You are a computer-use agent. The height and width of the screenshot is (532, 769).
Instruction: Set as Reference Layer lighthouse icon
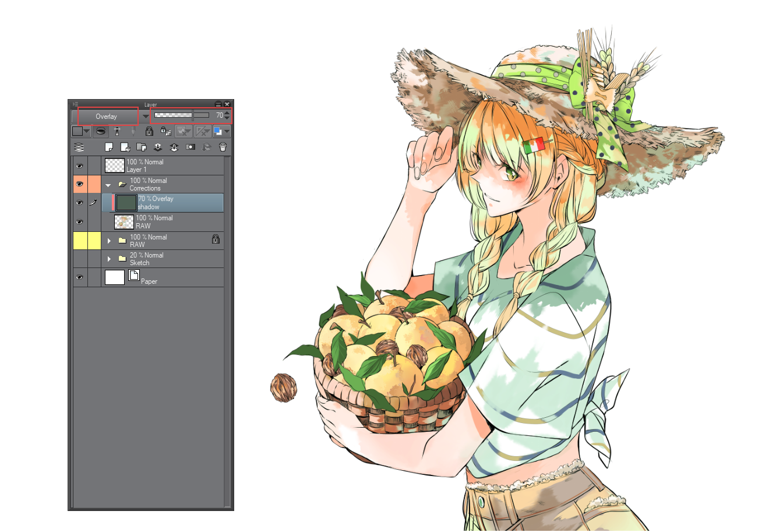[x=117, y=131]
